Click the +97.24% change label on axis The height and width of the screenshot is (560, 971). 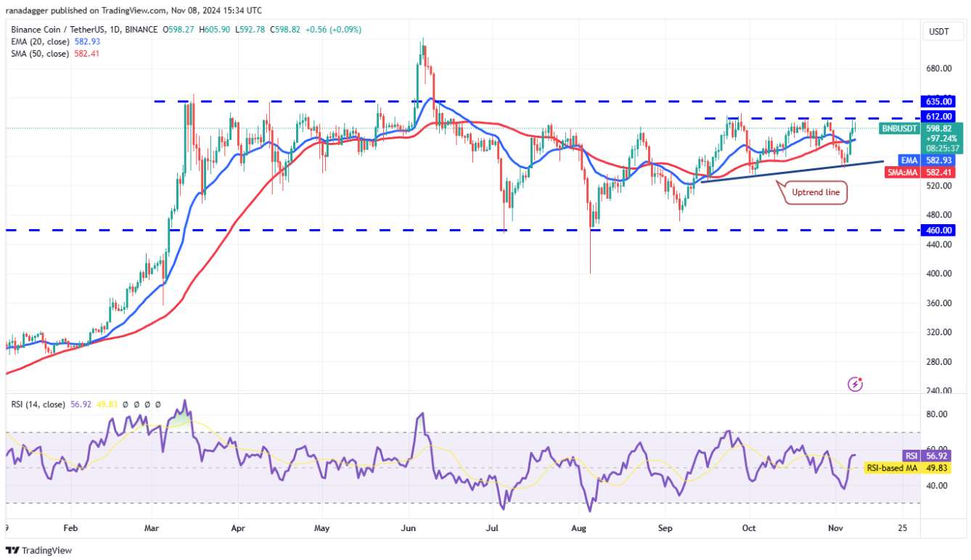(x=941, y=138)
